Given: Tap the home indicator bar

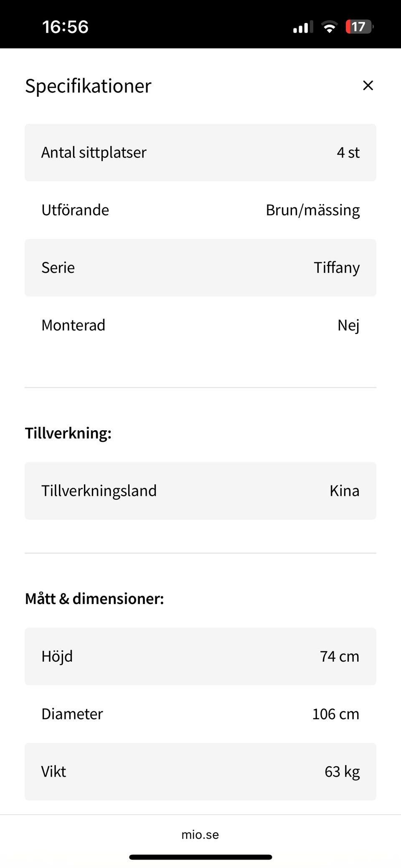Looking at the screenshot, I should (200, 857).
